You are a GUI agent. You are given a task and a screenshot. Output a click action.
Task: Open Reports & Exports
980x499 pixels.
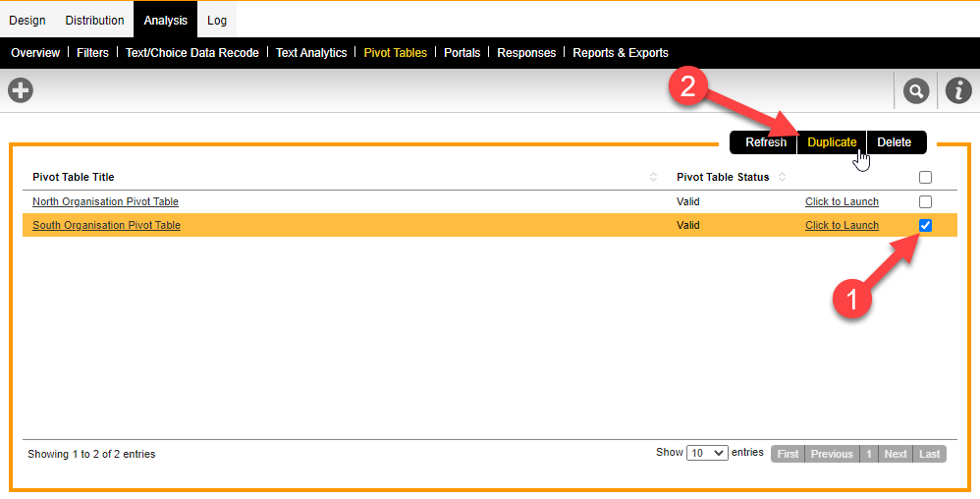click(x=621, y=53)
